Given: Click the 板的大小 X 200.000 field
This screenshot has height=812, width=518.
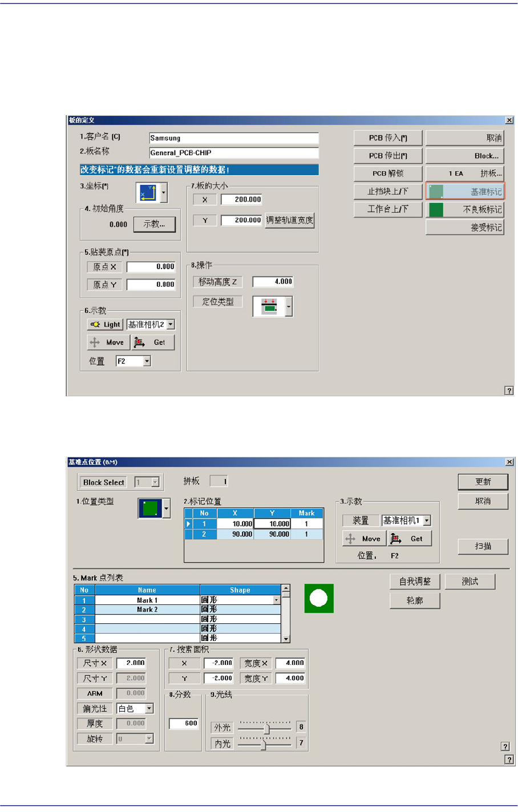Looking at the screenshot, I should pos(241,200).
